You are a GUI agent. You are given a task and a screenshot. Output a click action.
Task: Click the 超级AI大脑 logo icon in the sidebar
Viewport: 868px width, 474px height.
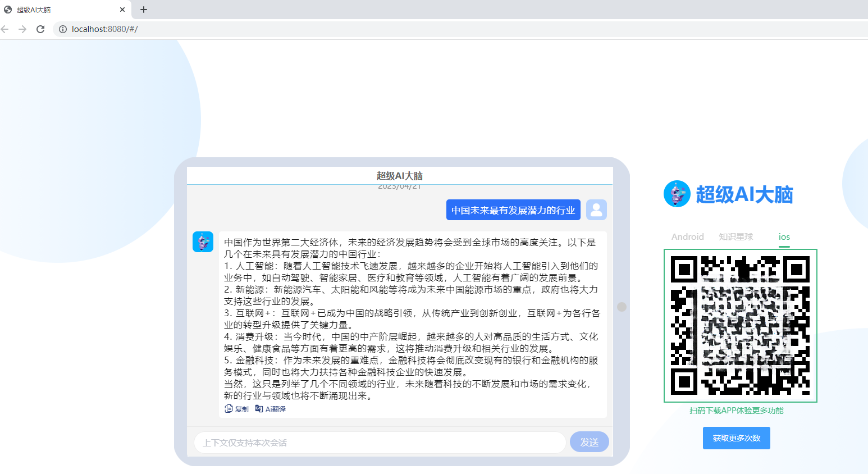coord(677,194)
